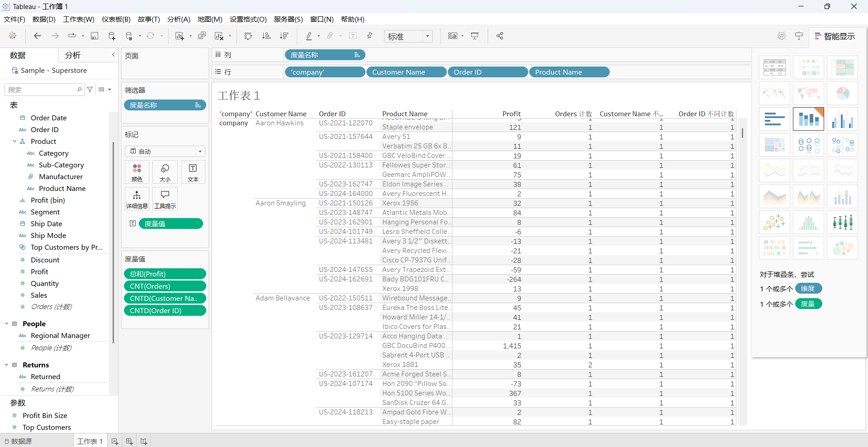
Task: Open the 工具提示 tooltip mark card
Action: pos(165,199)
